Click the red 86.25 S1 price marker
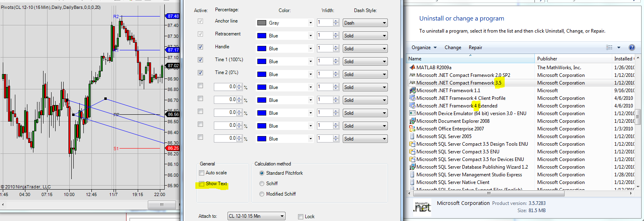The width and height of the screenshot is (644, 221). (x=173, y=148)
